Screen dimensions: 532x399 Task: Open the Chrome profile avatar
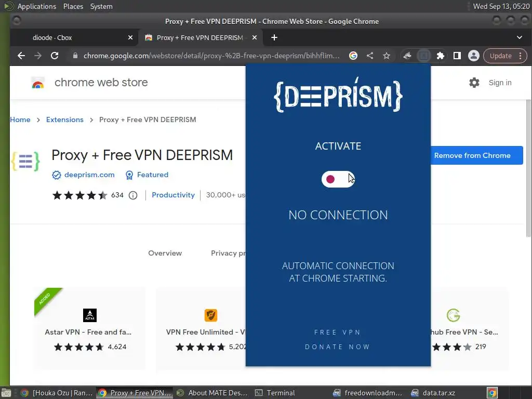(x=474, y=56)
